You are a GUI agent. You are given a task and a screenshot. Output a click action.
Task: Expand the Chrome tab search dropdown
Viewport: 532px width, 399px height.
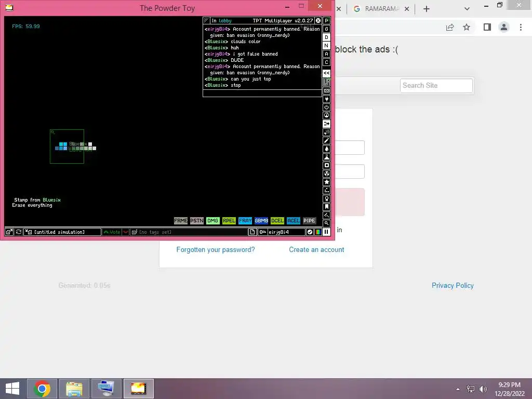click(x=467, y=9)
